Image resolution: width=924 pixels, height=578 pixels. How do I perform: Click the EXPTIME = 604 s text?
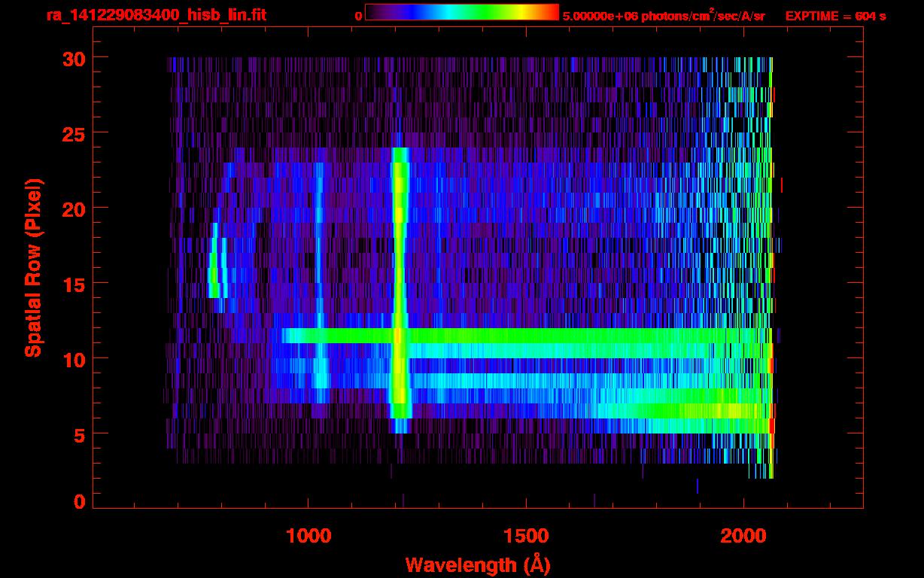(835, 16)
